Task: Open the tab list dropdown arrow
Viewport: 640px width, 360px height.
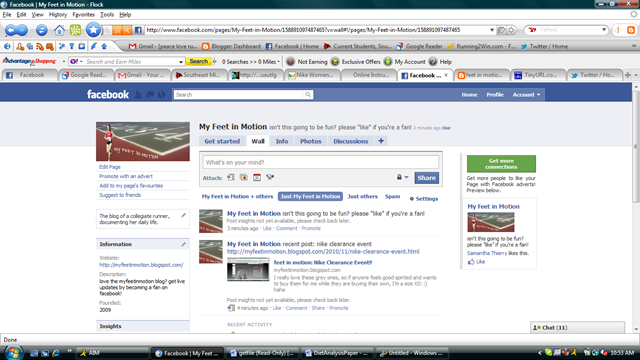Action: 636,75
